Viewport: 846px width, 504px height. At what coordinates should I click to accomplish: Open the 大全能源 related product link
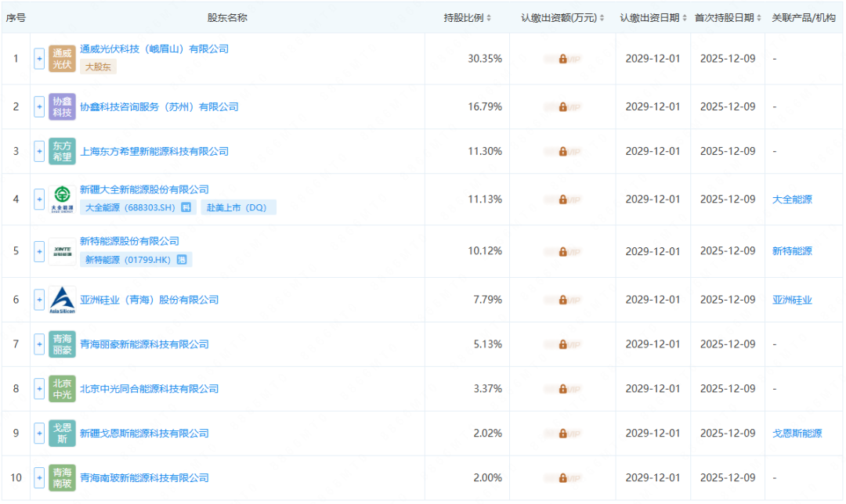click(x=791, y=199)
